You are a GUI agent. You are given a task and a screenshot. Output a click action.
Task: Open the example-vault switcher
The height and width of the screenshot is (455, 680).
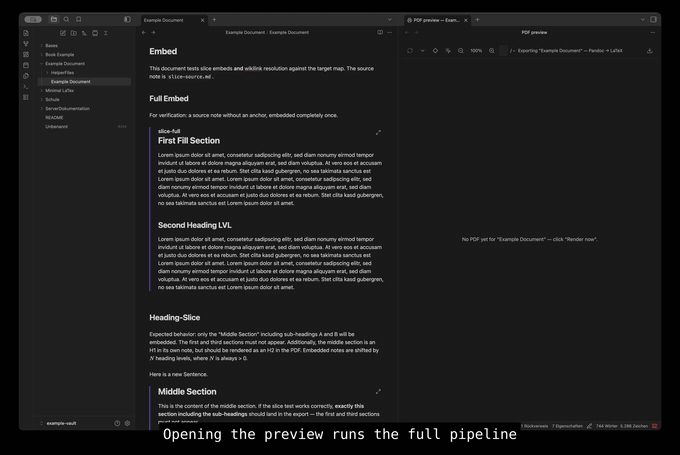click(x=62, y=423)
